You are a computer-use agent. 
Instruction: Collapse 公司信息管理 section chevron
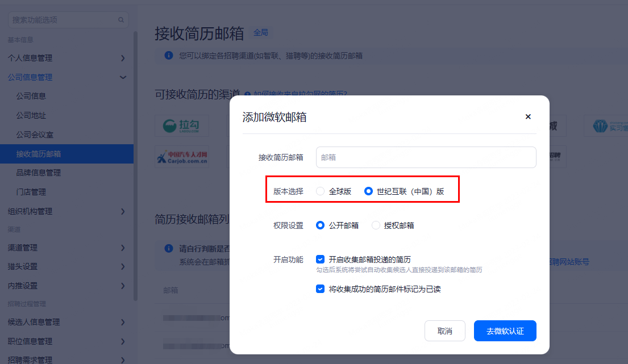click(x=123, y=77)
